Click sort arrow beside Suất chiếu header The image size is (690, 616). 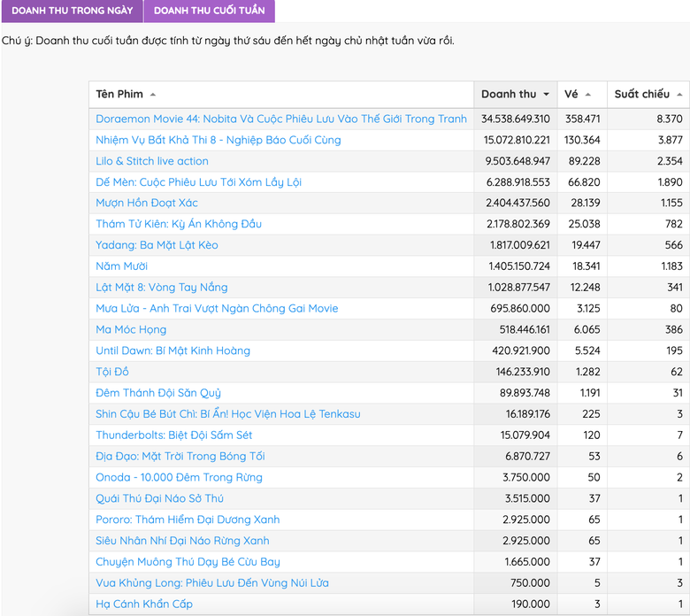coord(679,95)
